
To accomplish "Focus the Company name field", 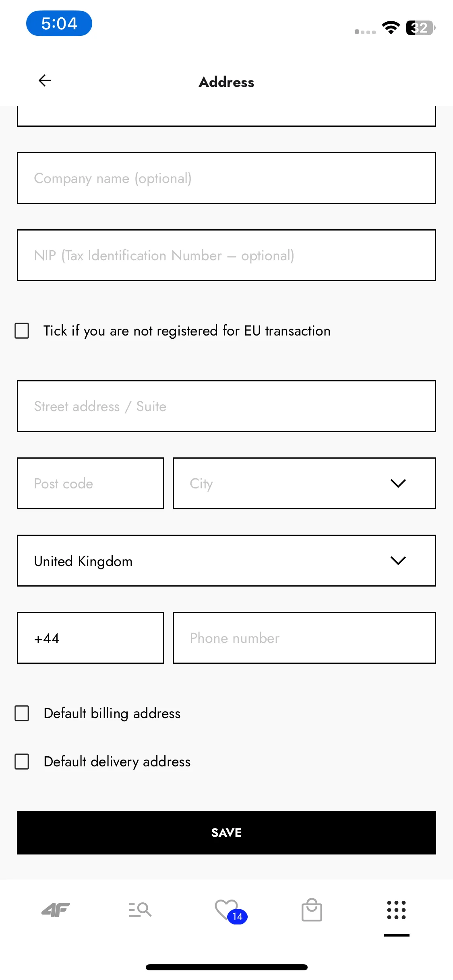I will tap(226, 178).
